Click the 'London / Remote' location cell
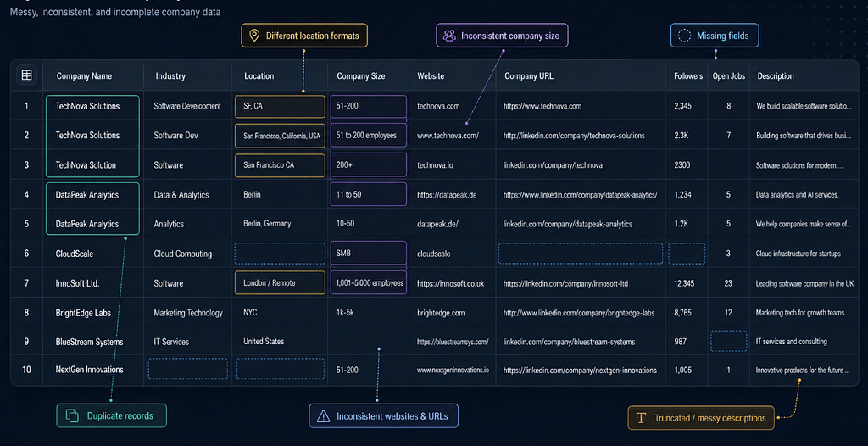This screenshot has width=868, height=446. 280,282
